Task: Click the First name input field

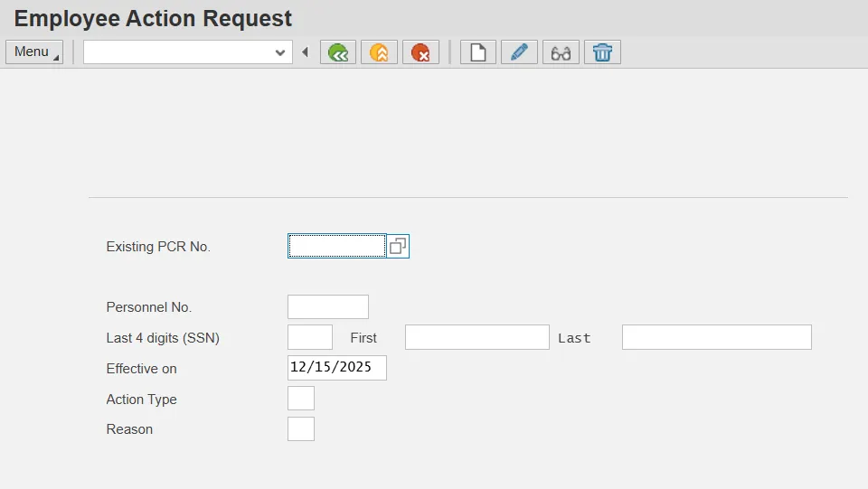Action: pyautogui.click(x=476, y=337)
